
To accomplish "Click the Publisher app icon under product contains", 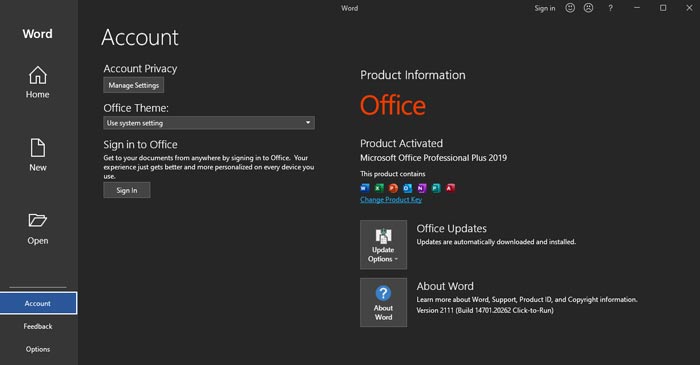I will pyautogui.click(x=436, y=188).
